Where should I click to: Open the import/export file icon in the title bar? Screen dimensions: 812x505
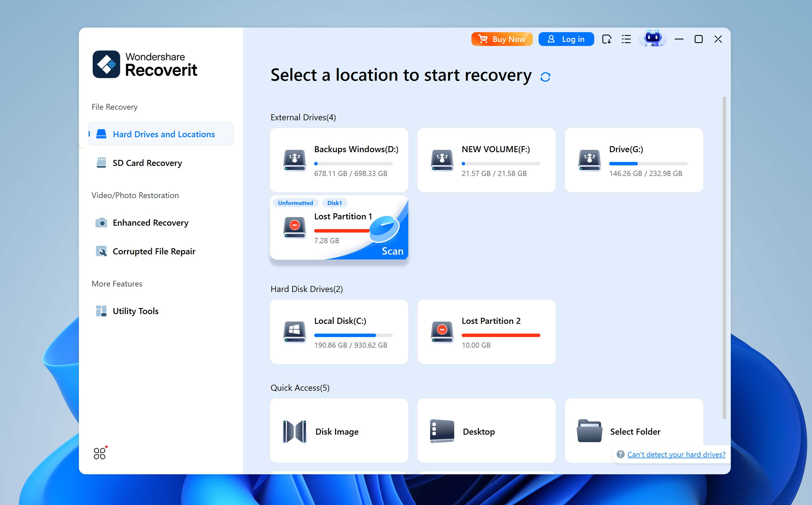[606, 39]
